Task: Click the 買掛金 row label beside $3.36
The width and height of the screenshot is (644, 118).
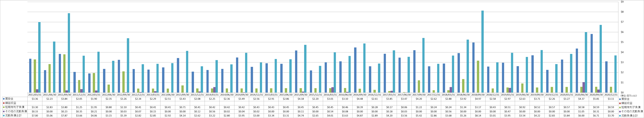Action: (9, 99)
